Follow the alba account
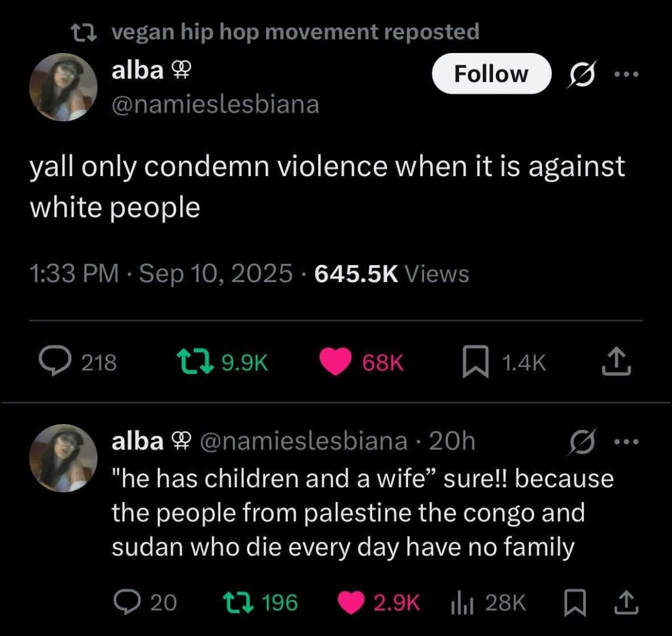 pyautogui.click(x=491, y=74)
